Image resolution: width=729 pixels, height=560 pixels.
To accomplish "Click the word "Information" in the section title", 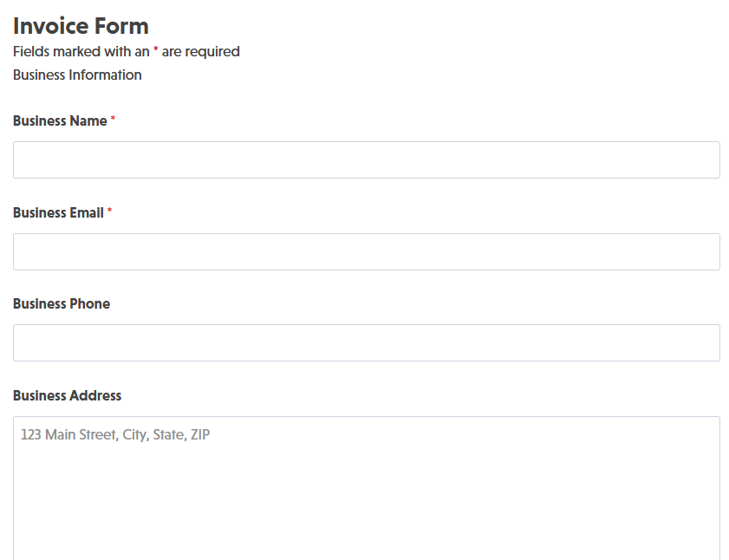I will point(107,75).
